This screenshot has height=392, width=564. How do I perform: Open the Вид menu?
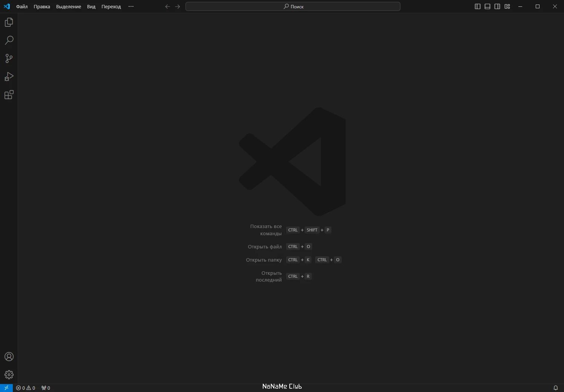coord(91,6)
